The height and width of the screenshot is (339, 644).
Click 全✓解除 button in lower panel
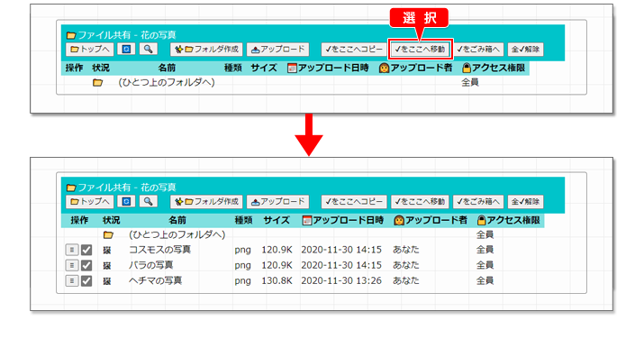coord(525,202)
